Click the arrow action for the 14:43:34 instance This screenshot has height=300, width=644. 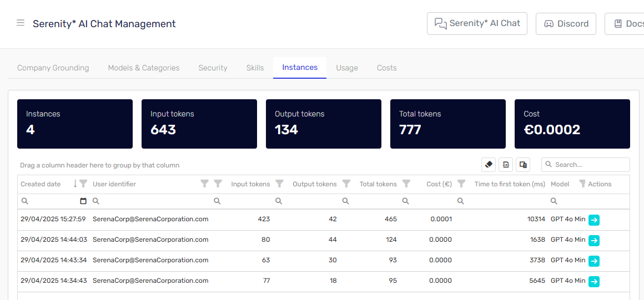pos(594,261)
